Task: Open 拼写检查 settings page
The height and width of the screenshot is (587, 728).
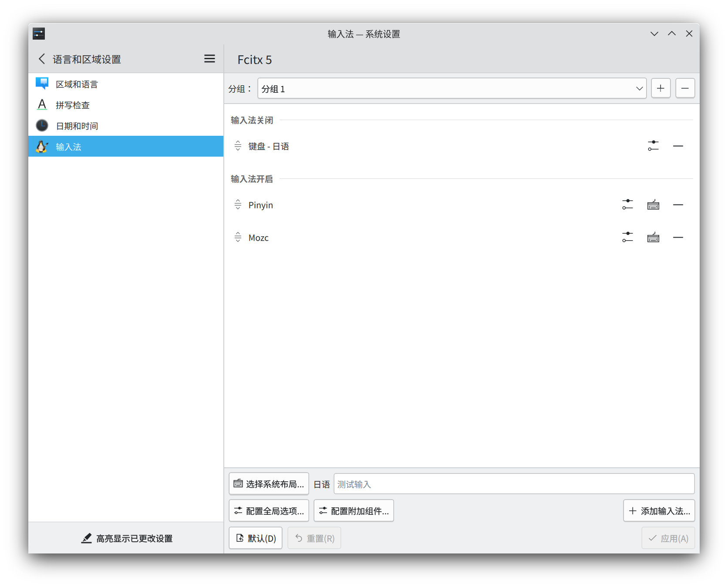Action: point(73,105)
